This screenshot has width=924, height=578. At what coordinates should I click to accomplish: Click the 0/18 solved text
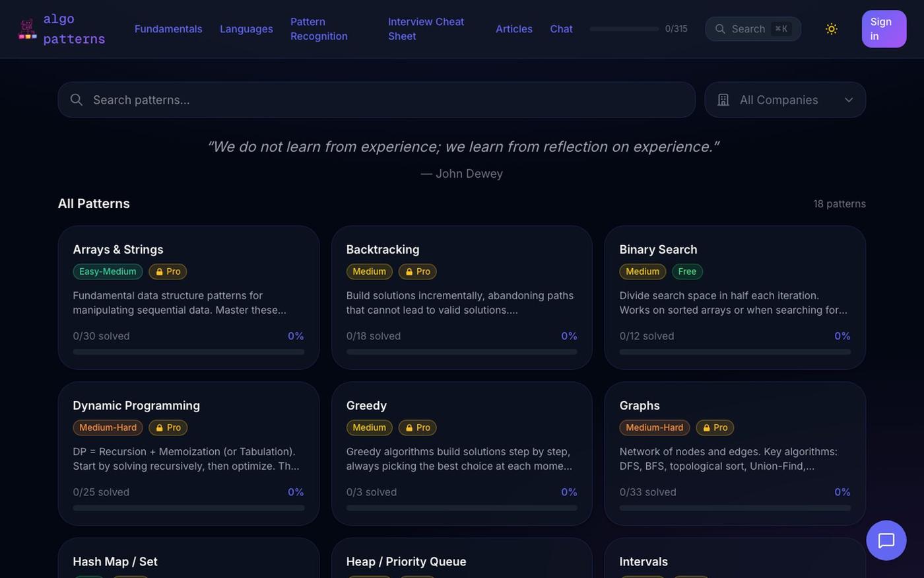pos(374,336)
